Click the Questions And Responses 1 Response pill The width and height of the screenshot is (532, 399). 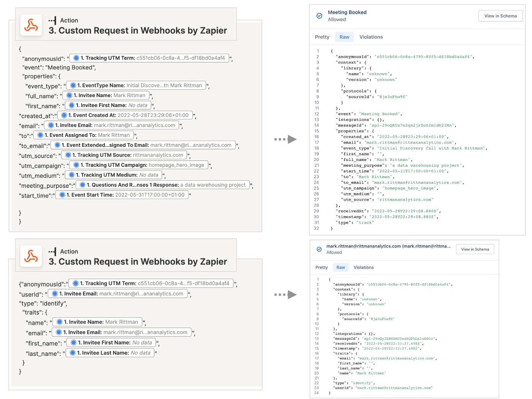point(163,185)
